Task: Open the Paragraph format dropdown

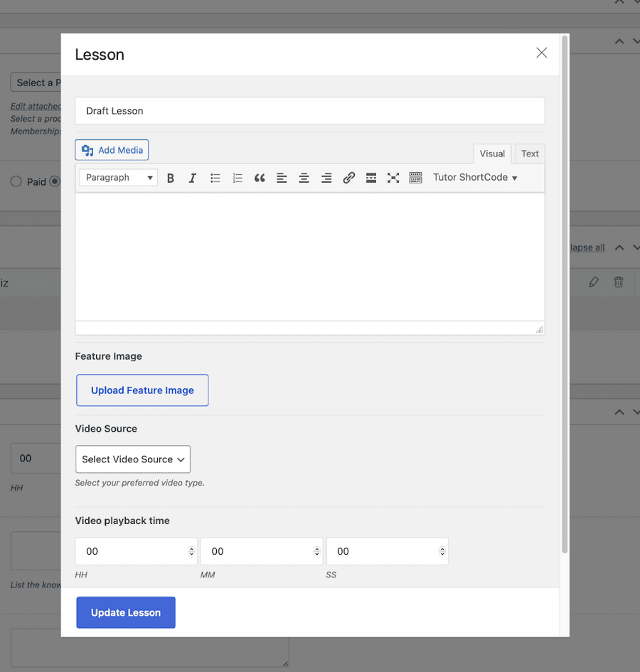Action: click(x=118, y=178)
